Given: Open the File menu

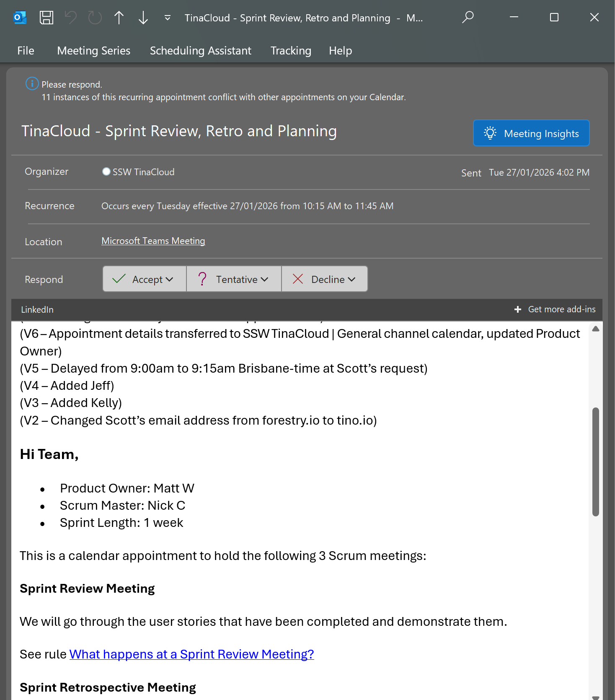Looking at the screenshot, I should pyautogui.click(x=26, y=51).
